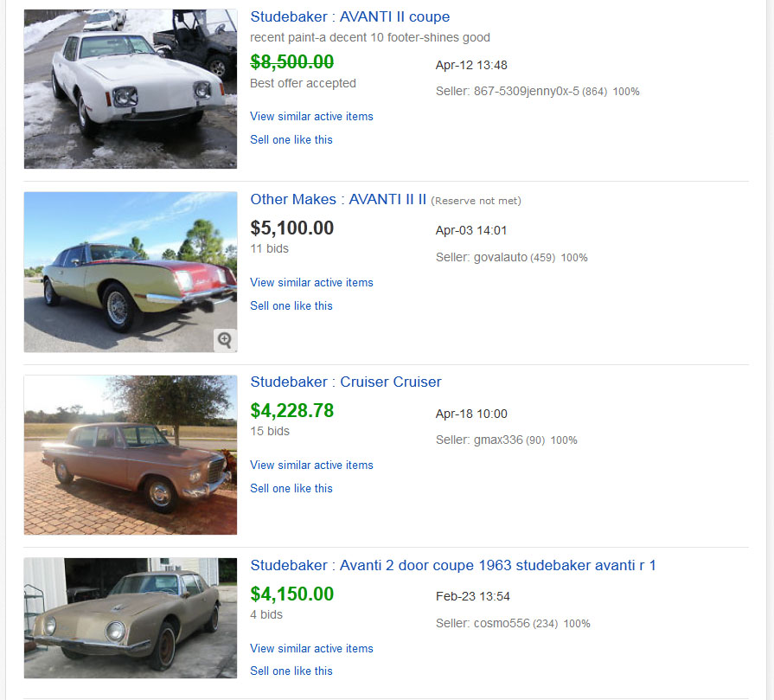Sell one like the 1963 Avanti
The height and width of the screenshot is (700, 774).
[291, 671]
